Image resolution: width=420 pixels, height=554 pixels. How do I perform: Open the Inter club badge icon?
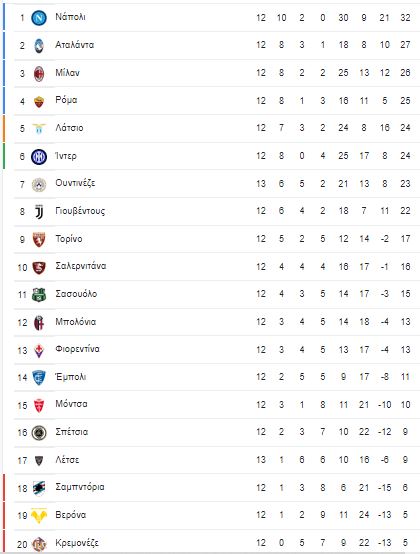39,157
